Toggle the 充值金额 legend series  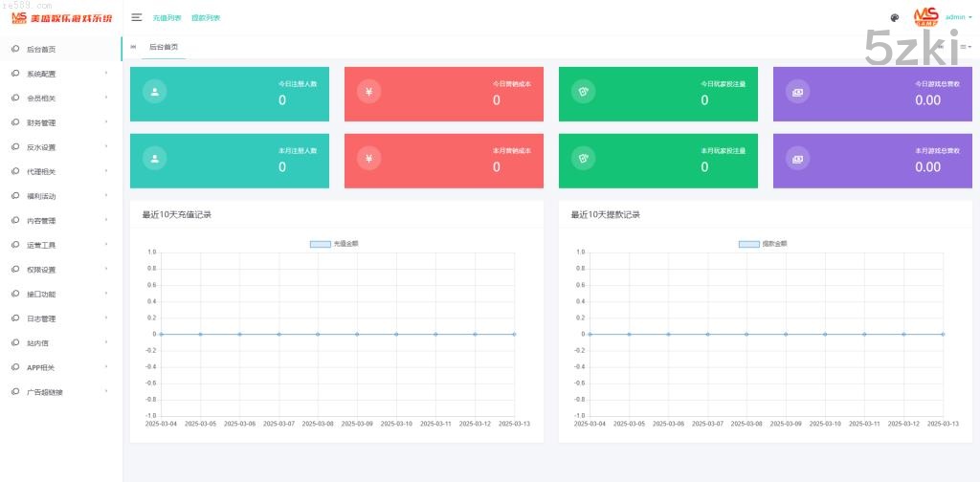[x=335, y=244]
